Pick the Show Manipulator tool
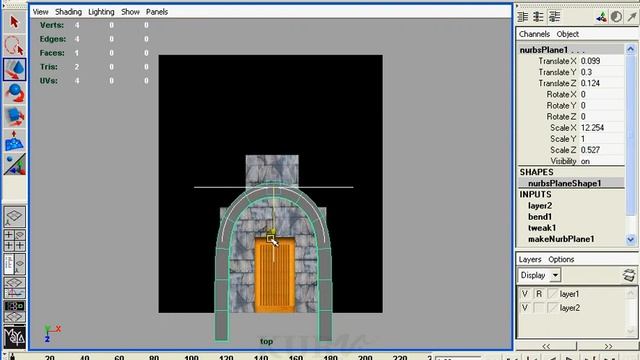The width and height of the screenshot is (640, 360). pos(14,164)
